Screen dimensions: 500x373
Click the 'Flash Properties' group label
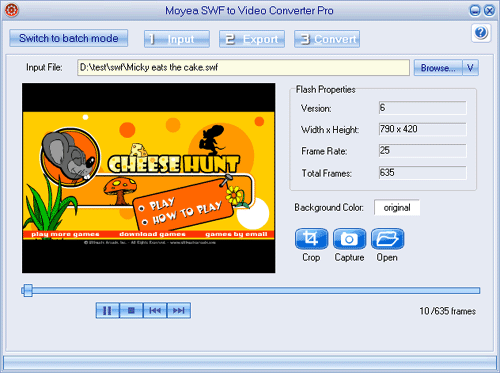[325, 89]
